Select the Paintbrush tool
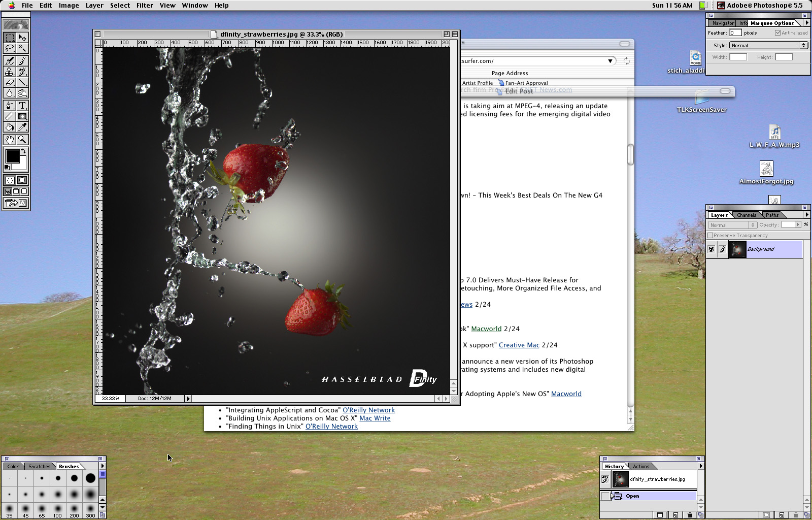This screenshot has width=812, height=520. point(22,61)
